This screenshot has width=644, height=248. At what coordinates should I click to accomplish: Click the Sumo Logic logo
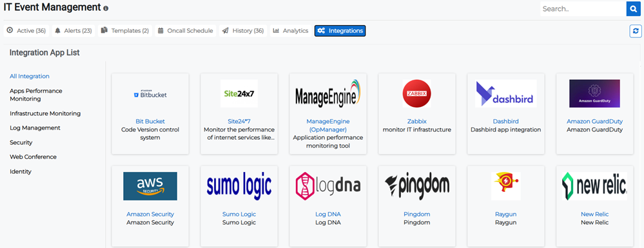239,186
